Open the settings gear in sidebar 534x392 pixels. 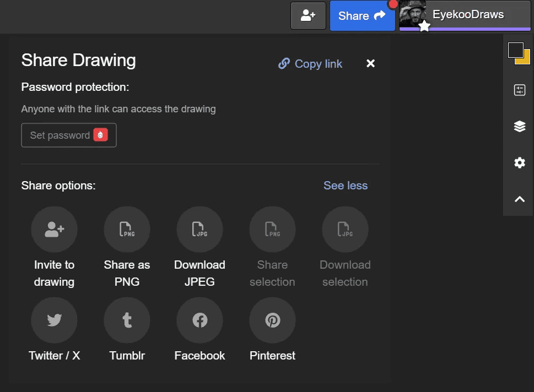tap(519, 163)
